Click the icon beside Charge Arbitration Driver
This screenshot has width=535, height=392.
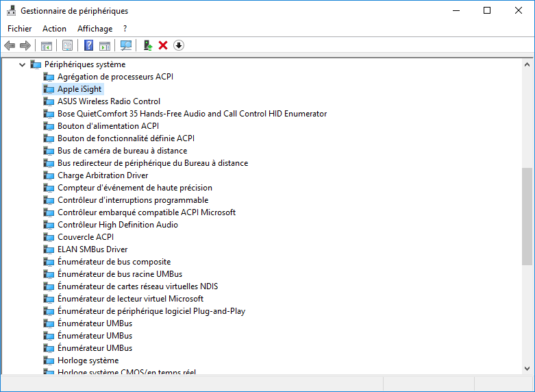point(49,175)
